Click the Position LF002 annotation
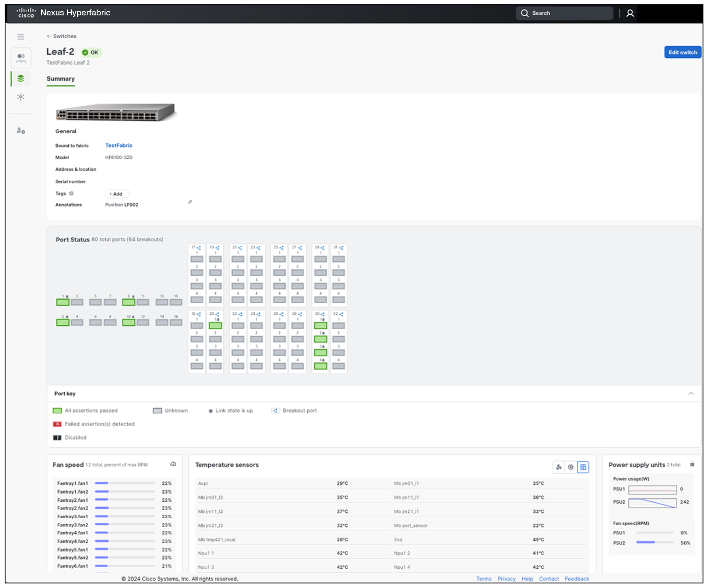Viewport: 710px width, 588px height. click(121, 205)
